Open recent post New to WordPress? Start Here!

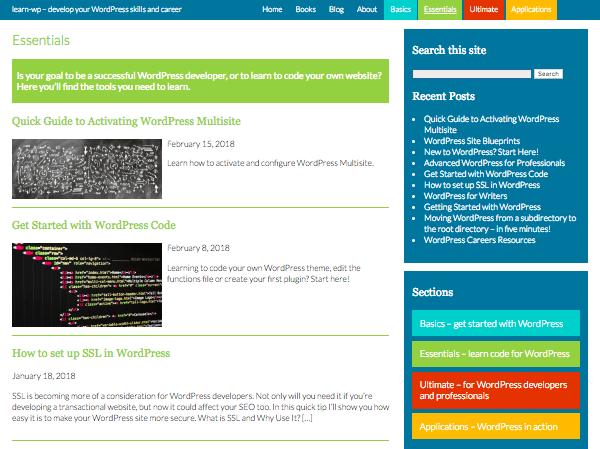(x=481, y=152)
